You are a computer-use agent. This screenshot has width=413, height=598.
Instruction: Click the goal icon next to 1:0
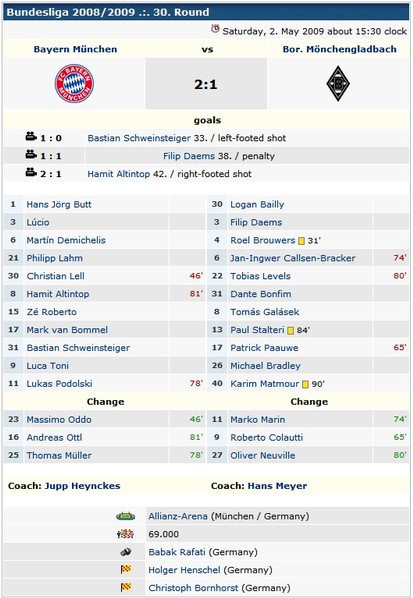(x=31, y=136)
